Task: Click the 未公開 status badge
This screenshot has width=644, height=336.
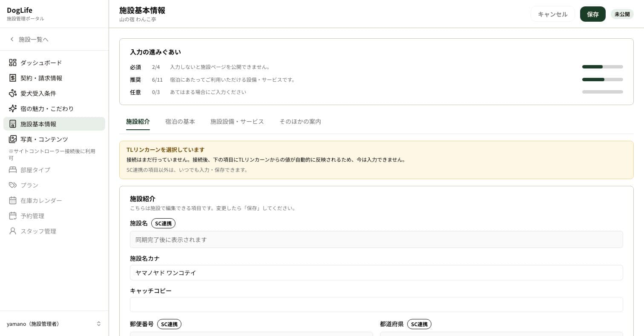Action: (x=622, y=14)
